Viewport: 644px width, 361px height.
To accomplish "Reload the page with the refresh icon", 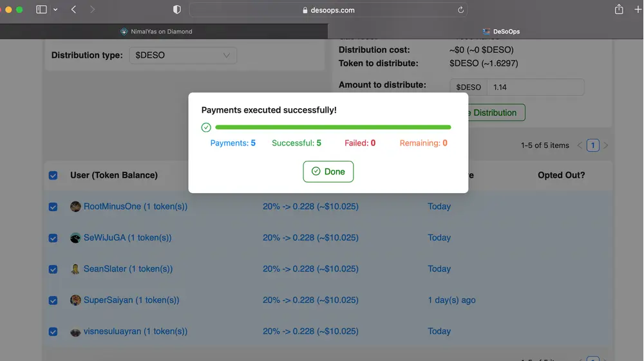I will pos(460,10).
